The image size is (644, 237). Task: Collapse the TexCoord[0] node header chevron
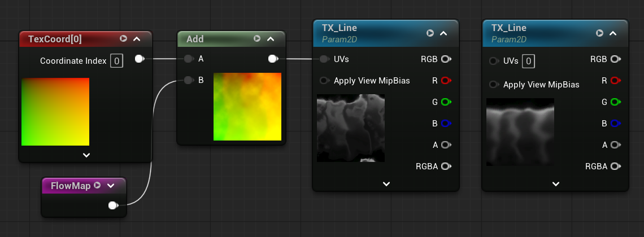pyautogui.click(x=137, y=39)
